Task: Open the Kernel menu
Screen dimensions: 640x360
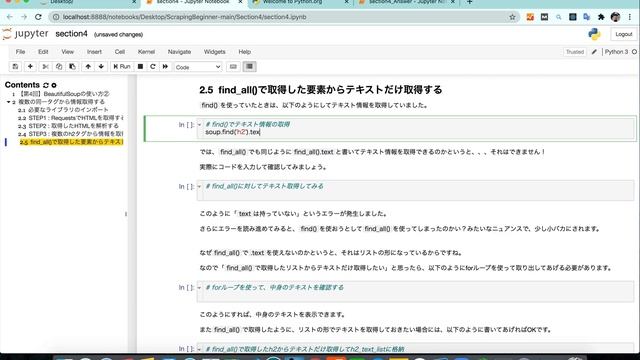Action: coord(146,52)
